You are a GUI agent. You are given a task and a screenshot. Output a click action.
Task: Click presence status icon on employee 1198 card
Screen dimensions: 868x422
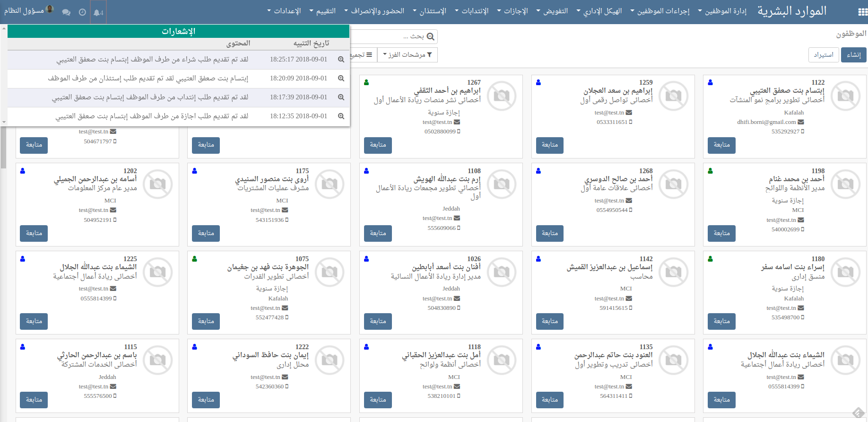coord(710,171)
